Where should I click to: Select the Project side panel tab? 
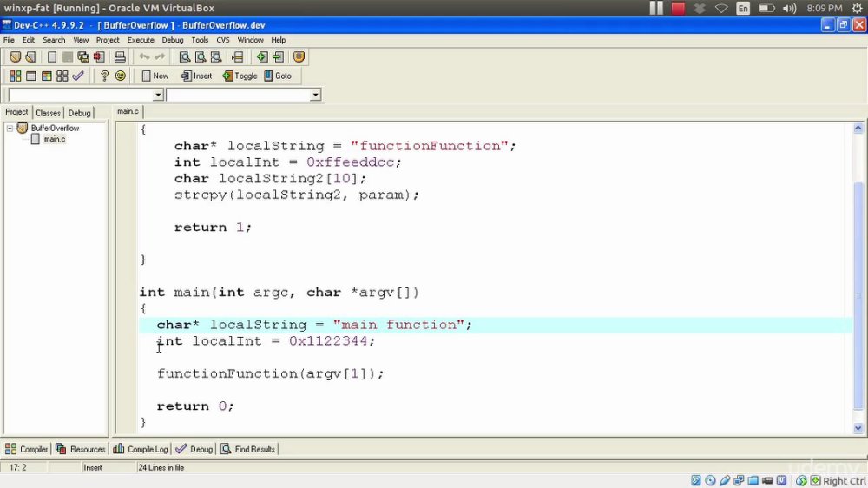click(x=16, y=112)
